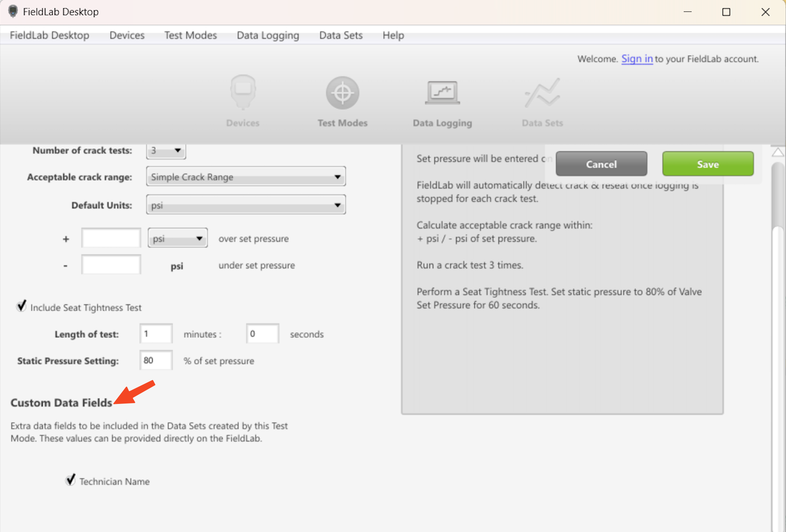
Task: Click the vertical scrollbar thumb
Action: (x=778, y=195)
